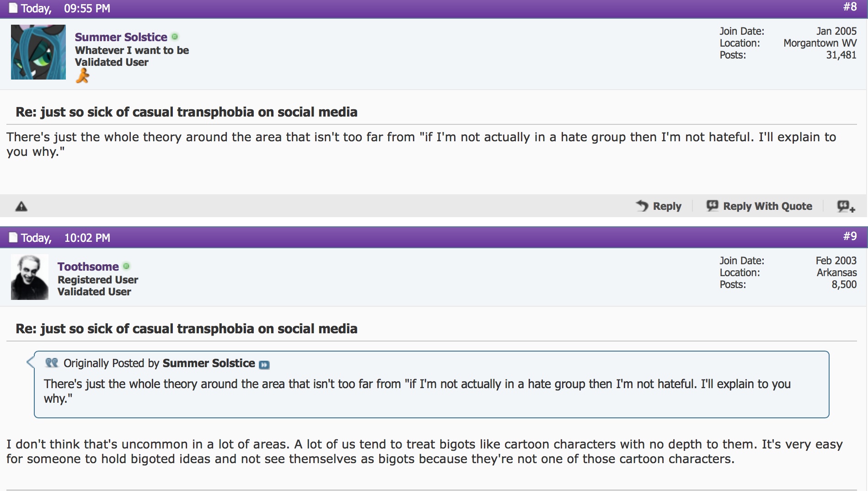Click Toothsome's reply about cartoon characters
Screen dimensions: 868x491
424,452
